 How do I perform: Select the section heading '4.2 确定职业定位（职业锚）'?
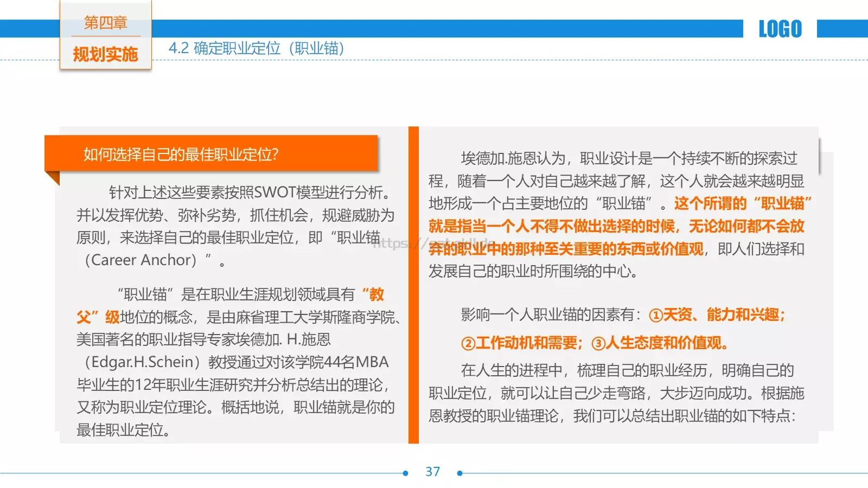pos(256,48)
